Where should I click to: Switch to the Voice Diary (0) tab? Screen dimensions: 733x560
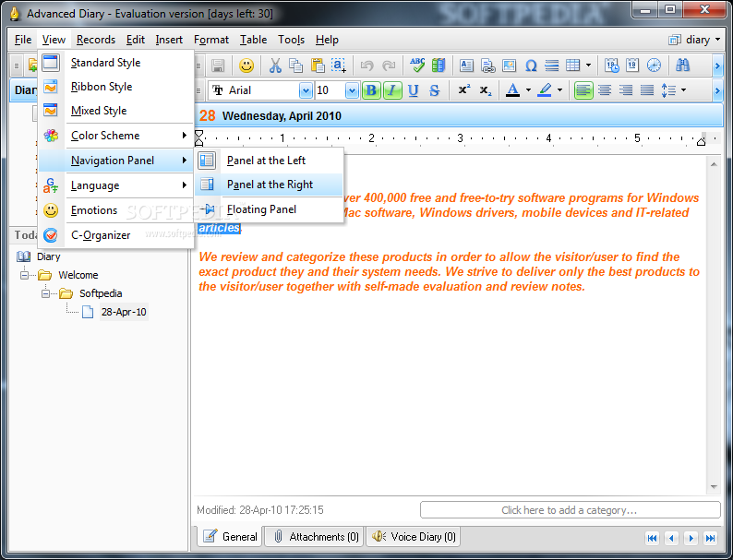(x=414, y=537)
